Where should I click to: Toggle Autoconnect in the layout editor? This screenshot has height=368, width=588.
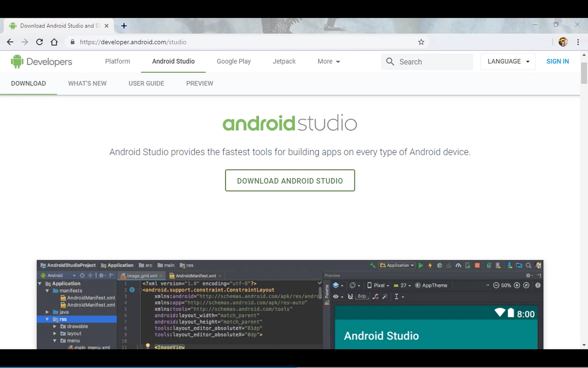pyautogui.click(x=351, y=296)
